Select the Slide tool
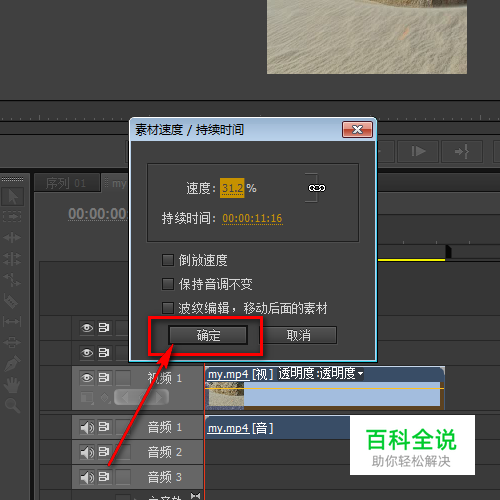500x500 pixels. [12, 342]
